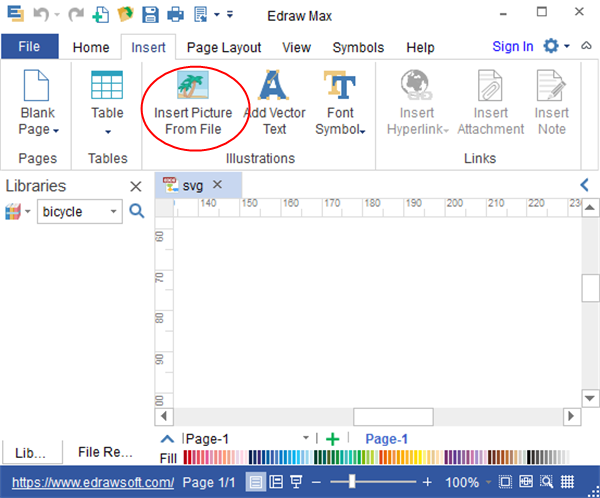Viewport: 600px width, 498px height.
Task: Click Insert Note
Action: (x=551, y=103)
